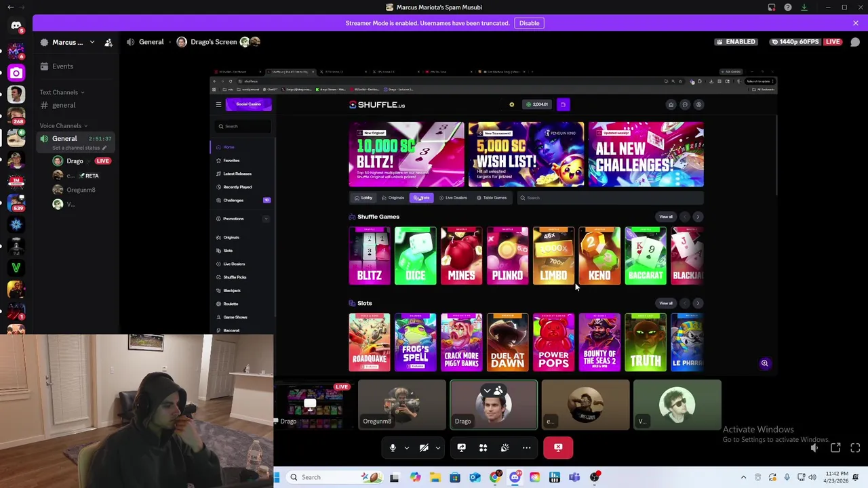
Task: Collapse the Voice Channels category
Action: coord(63,126)
